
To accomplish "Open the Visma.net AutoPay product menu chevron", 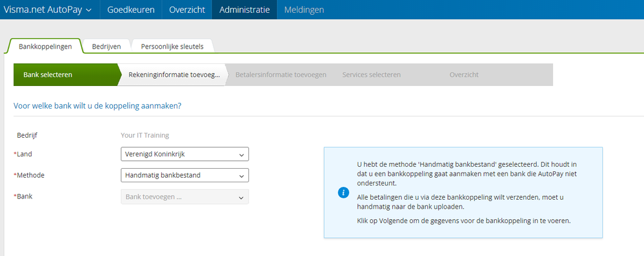I will click(x=88, y=10).
